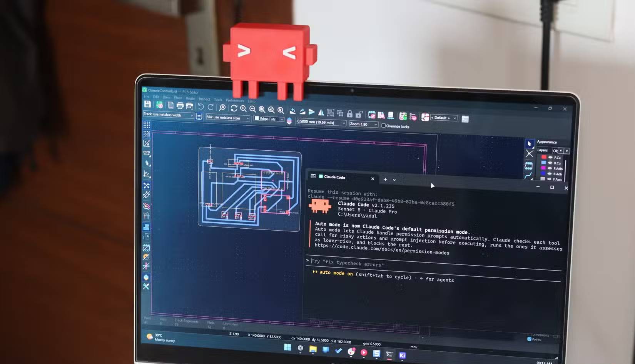Screen dimensions: 635x364
Task: Open File Explorer from the taskbar
Action: [313, 349]
